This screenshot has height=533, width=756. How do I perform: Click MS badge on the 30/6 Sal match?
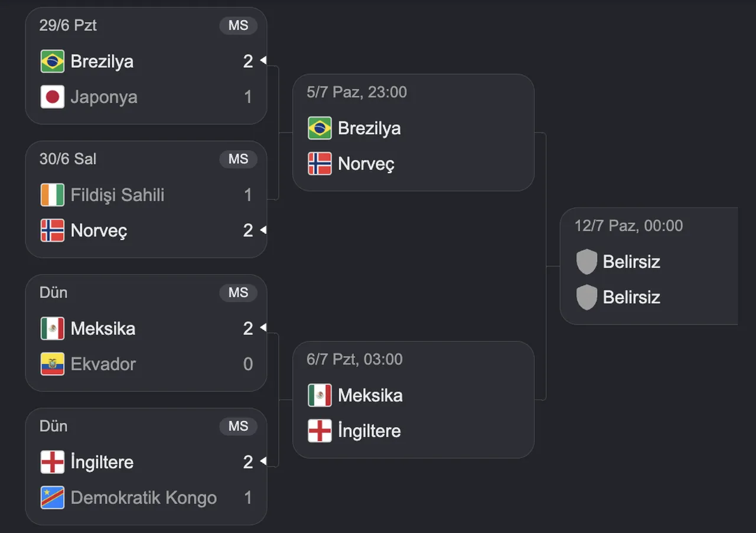coord(239,159)
